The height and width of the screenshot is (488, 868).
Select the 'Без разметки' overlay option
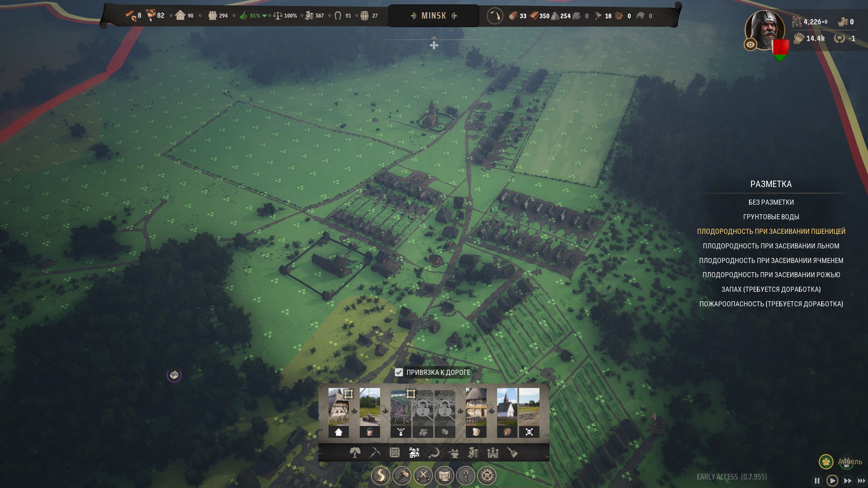771,202
